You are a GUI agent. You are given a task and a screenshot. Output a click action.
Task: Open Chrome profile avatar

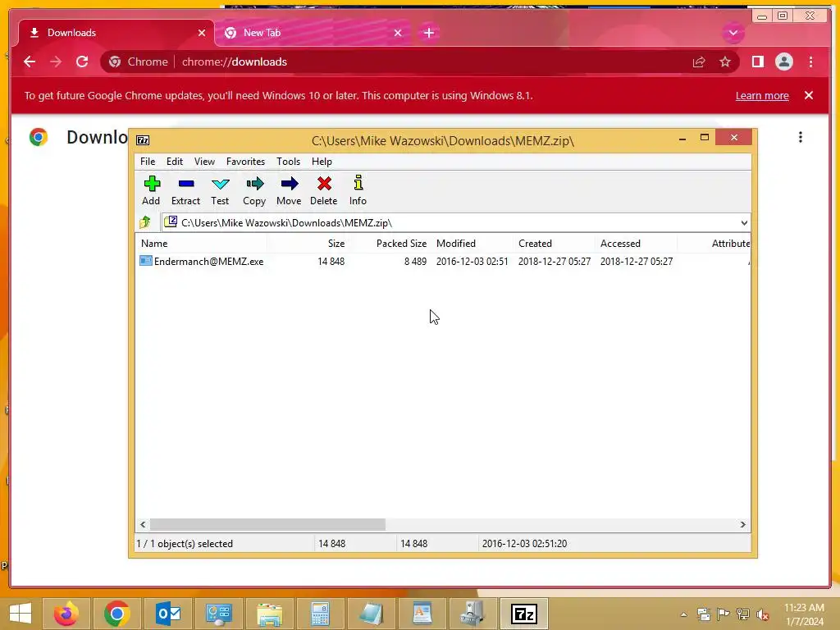[783, 62]
